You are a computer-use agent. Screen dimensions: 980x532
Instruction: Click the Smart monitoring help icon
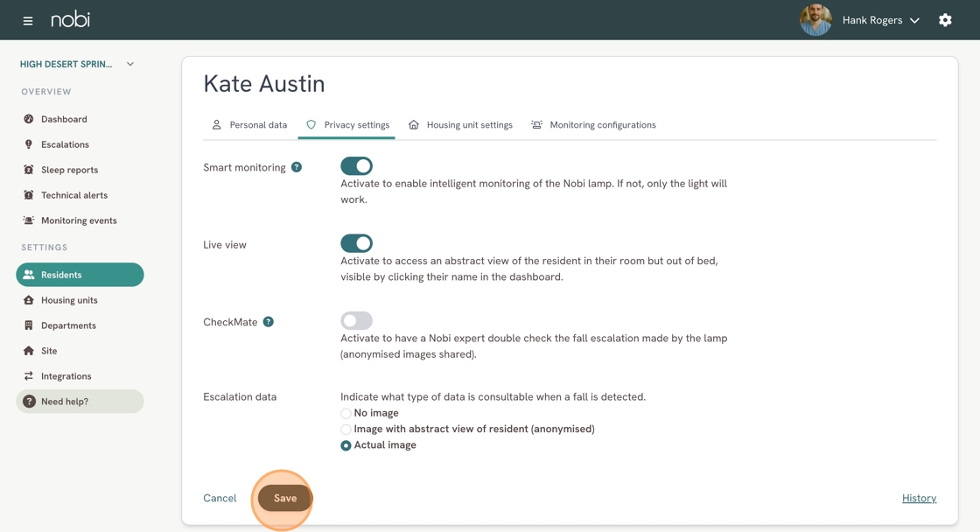297,167
